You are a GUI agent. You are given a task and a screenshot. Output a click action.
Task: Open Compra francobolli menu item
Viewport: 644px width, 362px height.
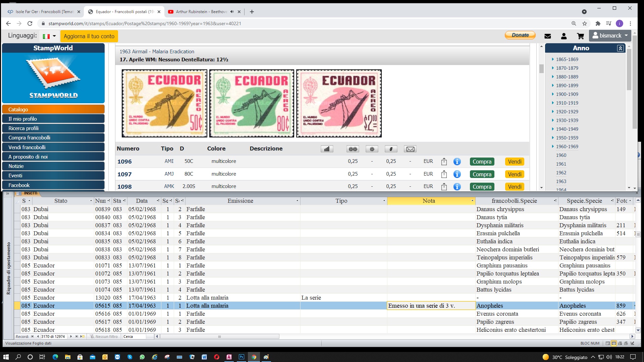coord(53,138)
